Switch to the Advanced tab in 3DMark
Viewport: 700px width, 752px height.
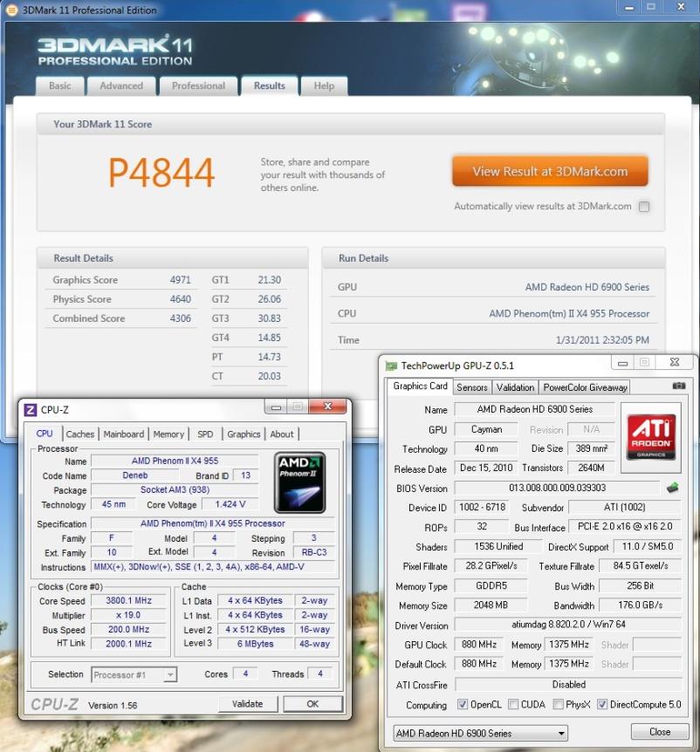click(121, 85)
